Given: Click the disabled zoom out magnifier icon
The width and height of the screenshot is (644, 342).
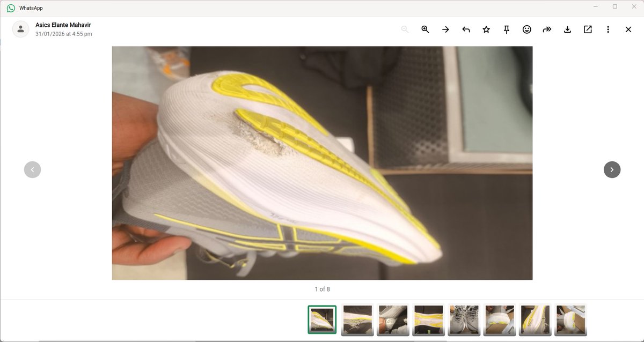Looking at the screenshot, I should point(405,29).
